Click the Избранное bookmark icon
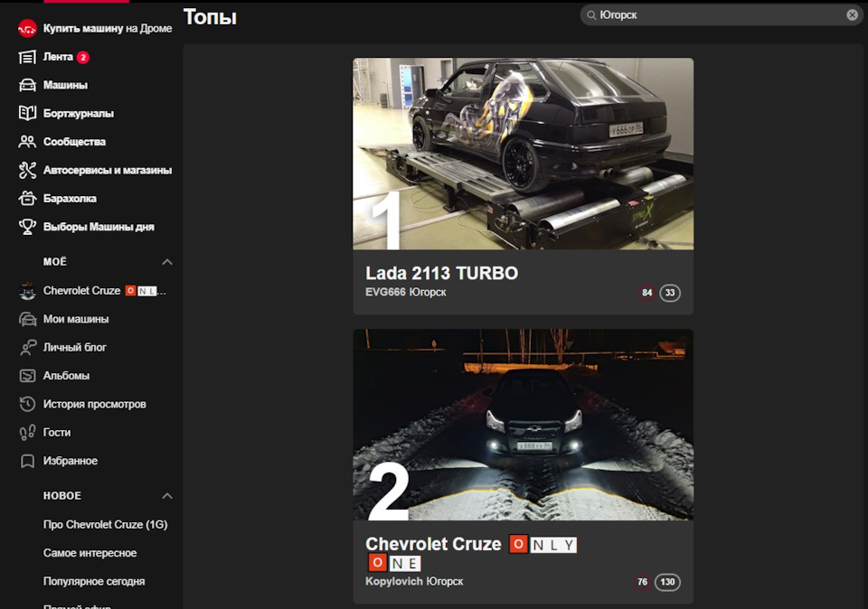The image size is (868, 609). click(27, 461)
